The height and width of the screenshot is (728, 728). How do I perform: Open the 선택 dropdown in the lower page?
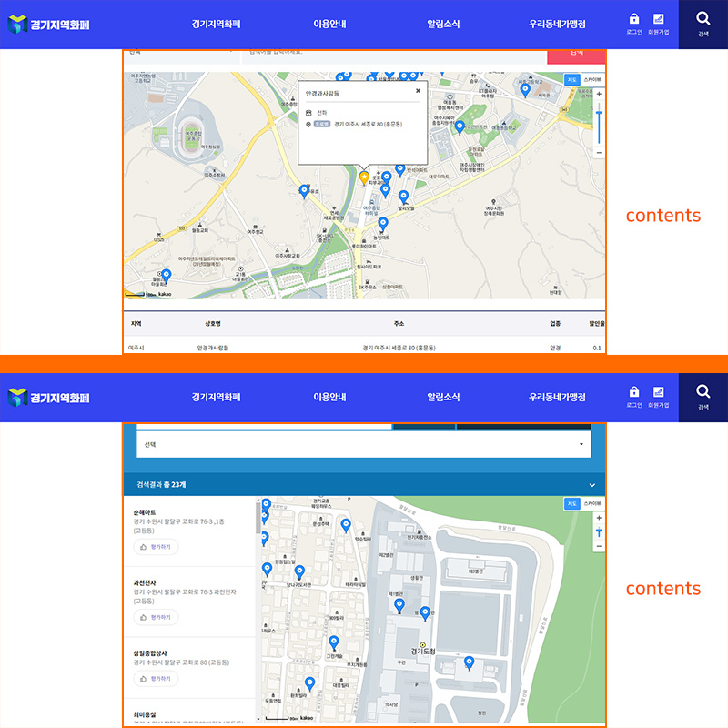363,445
